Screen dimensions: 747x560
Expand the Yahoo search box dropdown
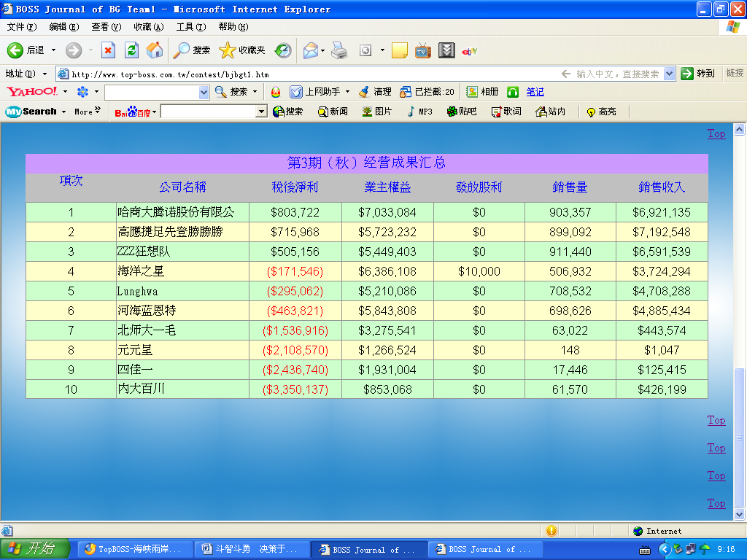pyautogui.click(x=204, y=93)
